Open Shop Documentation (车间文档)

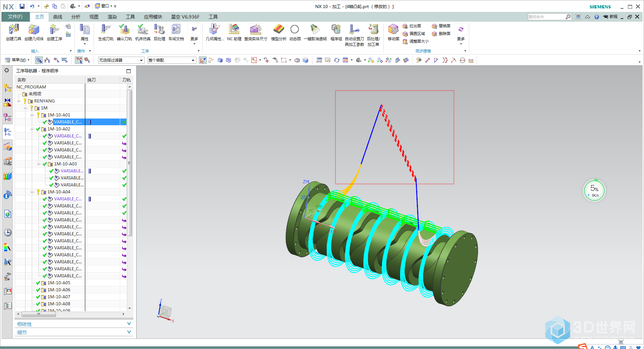[x=176, y=32]
